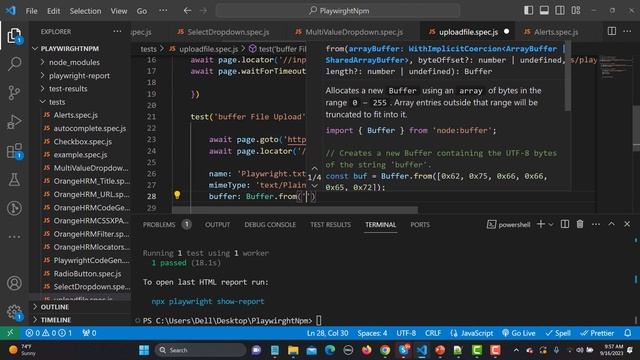This screenshot has width=640, height=360.
Task: Switch to the PORTS panel tab
Action: [420, 224]
